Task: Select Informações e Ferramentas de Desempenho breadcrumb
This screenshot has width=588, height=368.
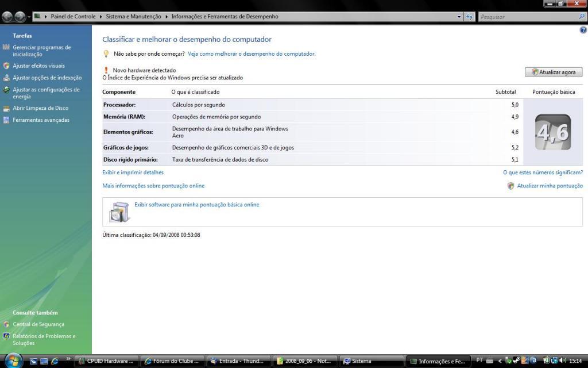Action: coord(225,17)
